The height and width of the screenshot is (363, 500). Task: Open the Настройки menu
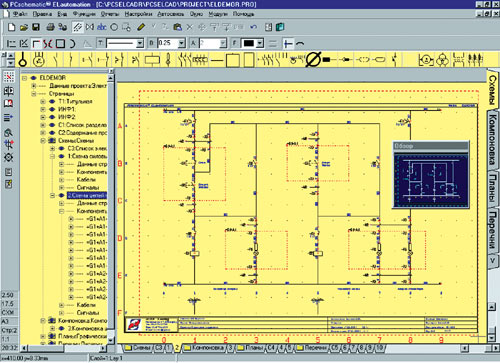(138, 14)
